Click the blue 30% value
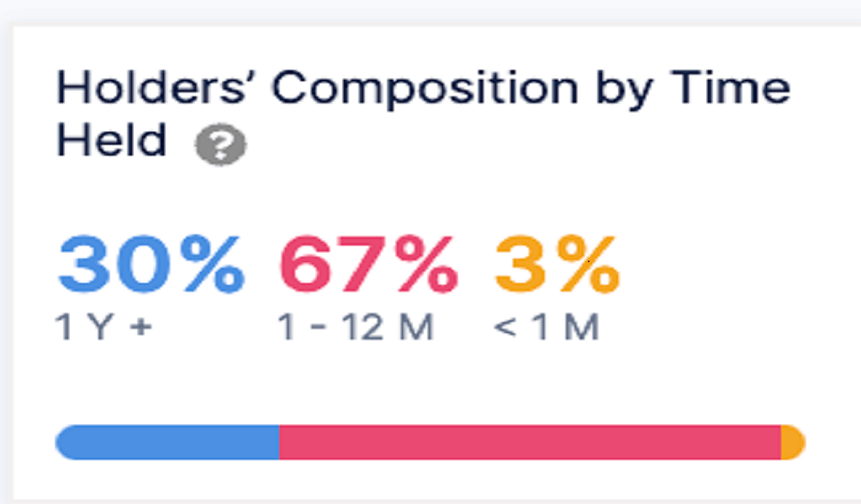Image resolution: width=861 pixels, height=504 pixels. (x=150, y=266)
